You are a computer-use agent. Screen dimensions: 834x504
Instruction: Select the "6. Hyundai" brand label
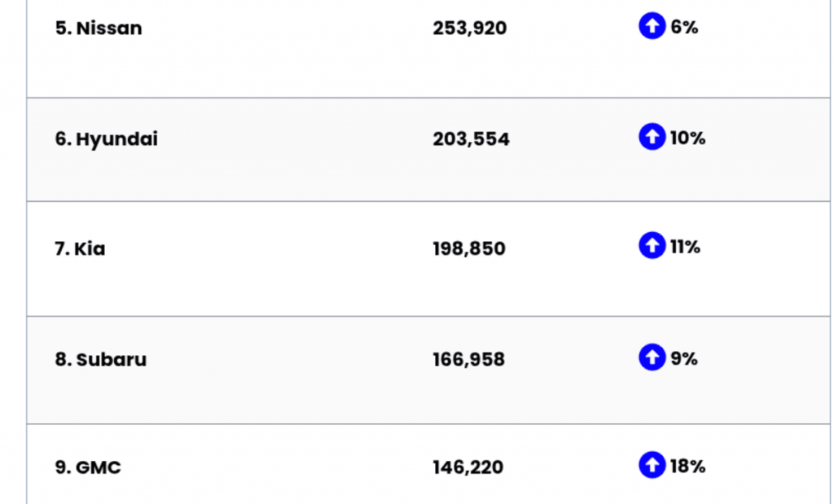pyautogui.click(x=107, y=139)
